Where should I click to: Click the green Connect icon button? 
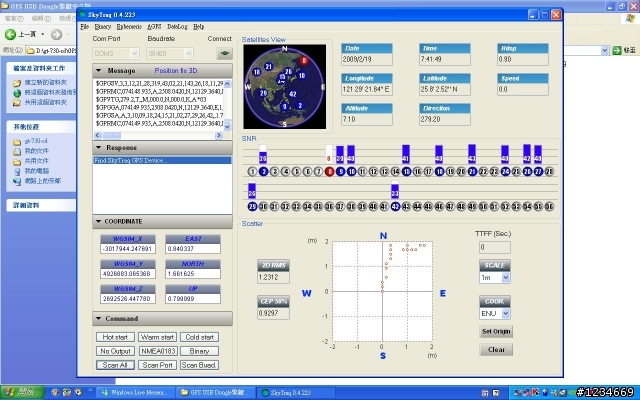point(224,53)
